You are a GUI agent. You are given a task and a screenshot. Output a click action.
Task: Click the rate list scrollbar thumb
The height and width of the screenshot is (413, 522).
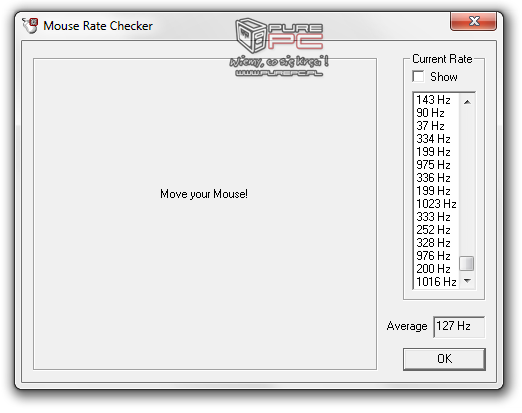467,263
